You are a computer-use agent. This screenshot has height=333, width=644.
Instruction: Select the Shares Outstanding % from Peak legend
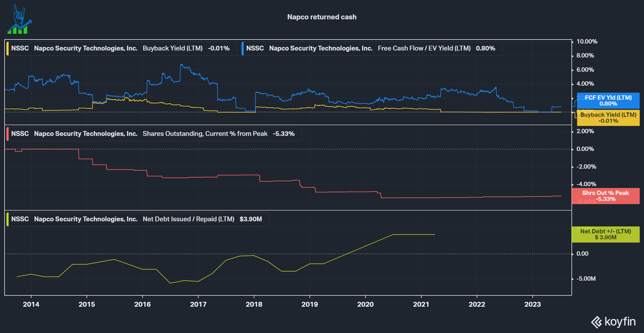(154, 134)
